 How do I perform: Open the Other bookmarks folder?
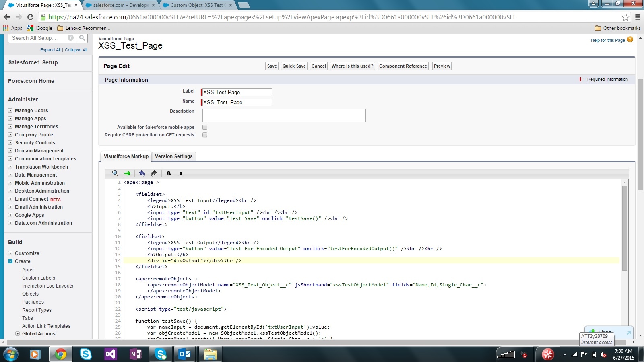618,28
